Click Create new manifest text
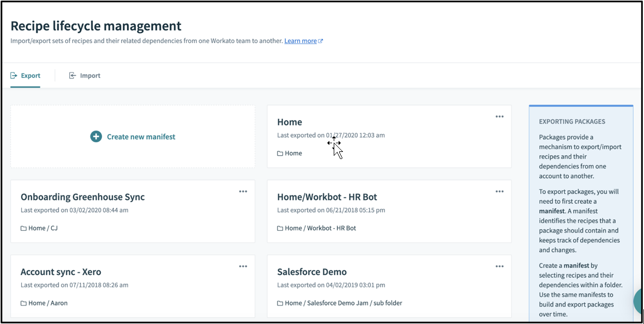This screenshot has width=644, height=324. point(141,137)
